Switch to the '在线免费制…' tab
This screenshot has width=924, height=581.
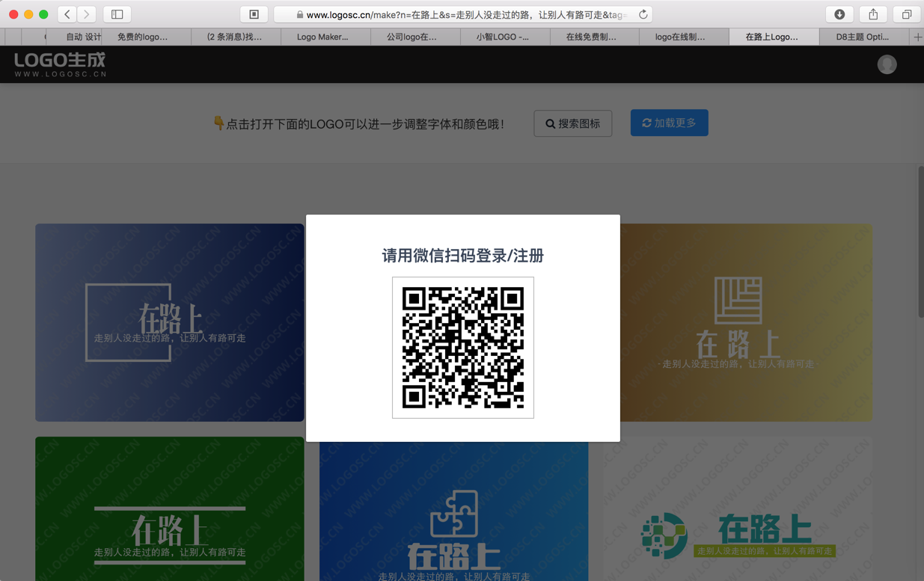coord(594,37)
